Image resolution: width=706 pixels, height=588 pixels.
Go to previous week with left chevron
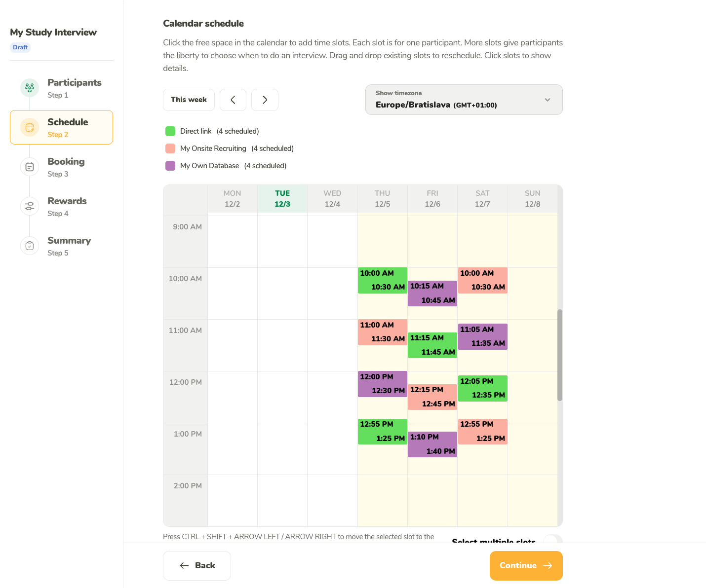[x=233, y=100]
